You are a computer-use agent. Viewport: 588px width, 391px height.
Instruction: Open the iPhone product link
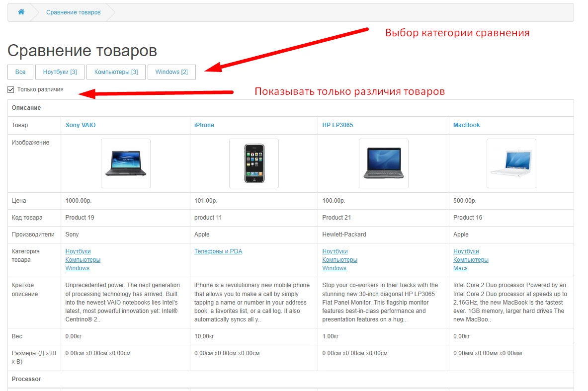[x=204, y=125]
